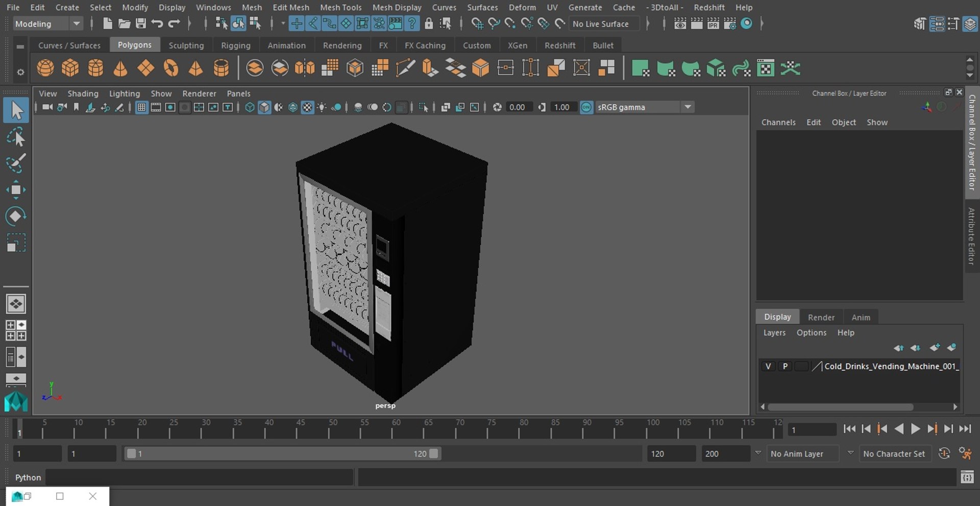980x506 pixels.
Task: Select the Move tool in the toolbox
Action: [x=16, y=189]
